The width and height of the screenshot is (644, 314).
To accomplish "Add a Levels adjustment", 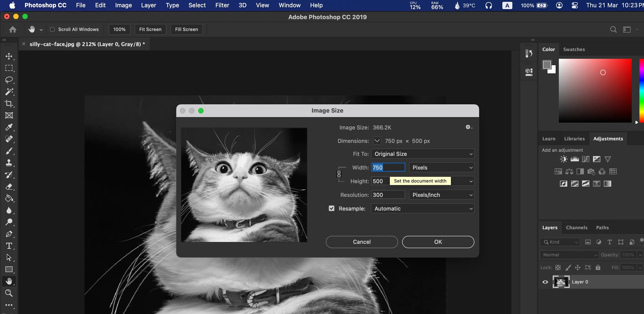I will 575,159.
